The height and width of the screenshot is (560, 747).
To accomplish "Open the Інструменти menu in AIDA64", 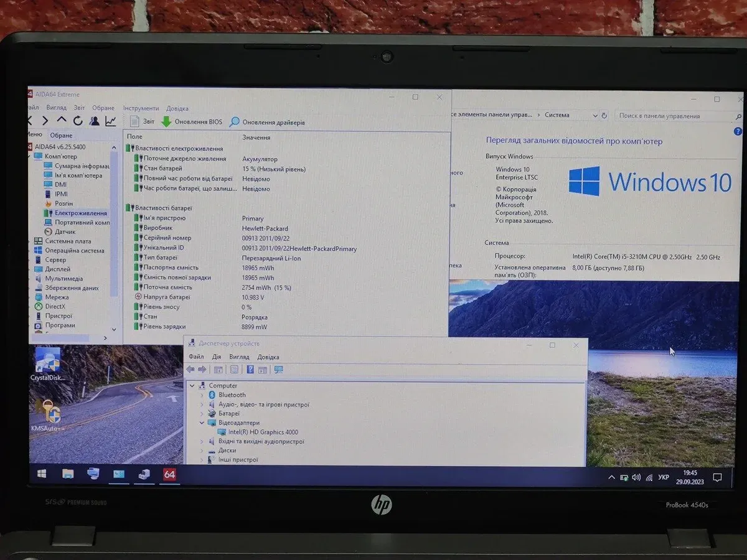I will (141, 108).
